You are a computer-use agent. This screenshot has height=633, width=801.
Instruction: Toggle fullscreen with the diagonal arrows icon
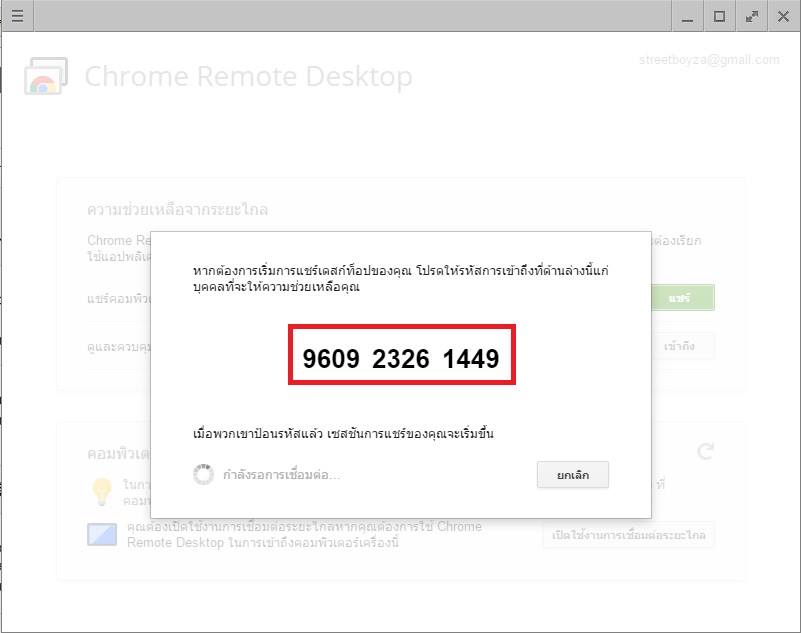(751, 16)
